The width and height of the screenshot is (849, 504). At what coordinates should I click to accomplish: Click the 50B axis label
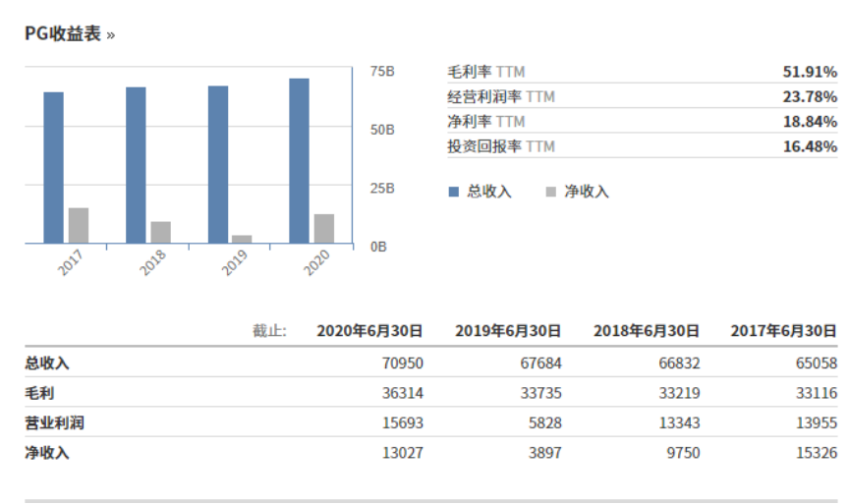point(382,130)
